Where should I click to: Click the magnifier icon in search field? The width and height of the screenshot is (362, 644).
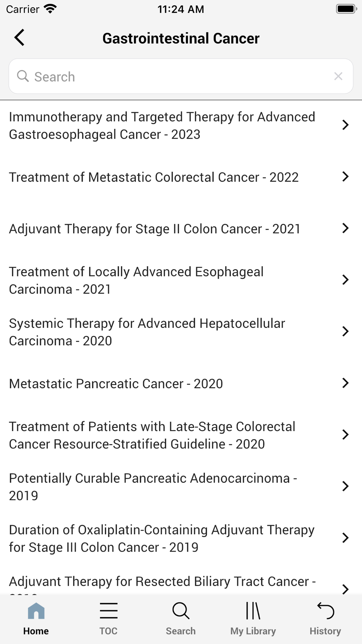(23, 76)
